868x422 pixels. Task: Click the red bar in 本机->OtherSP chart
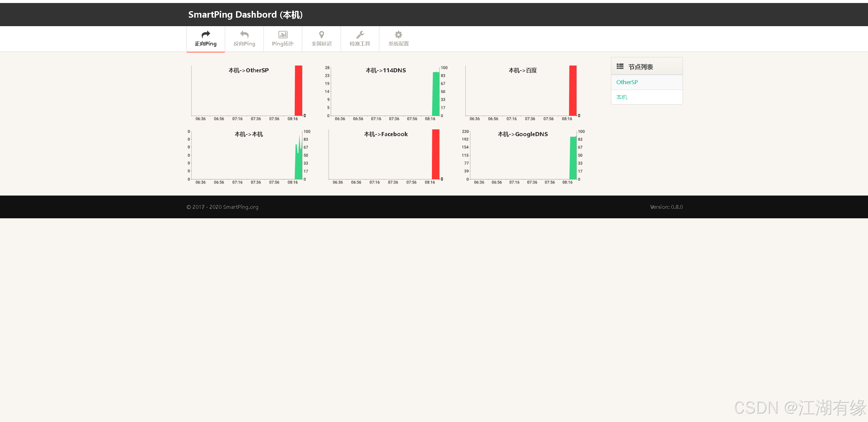(298, 91)
